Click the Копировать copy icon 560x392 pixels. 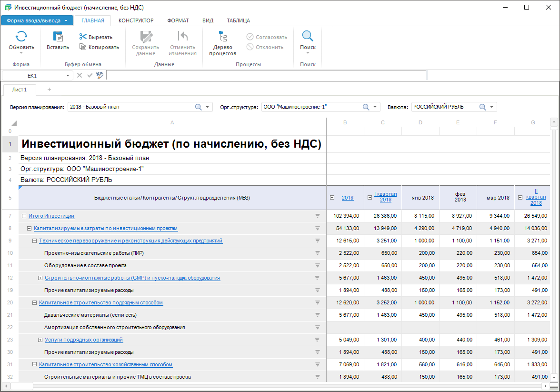coord(83,47)
